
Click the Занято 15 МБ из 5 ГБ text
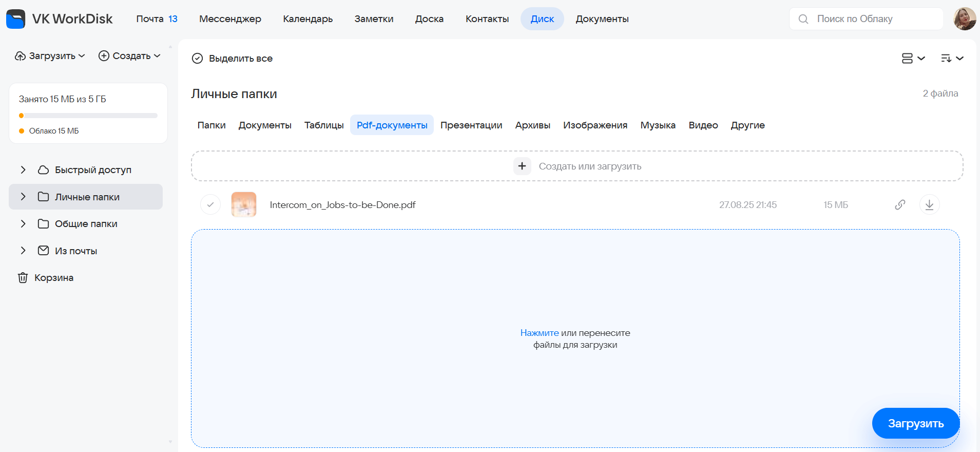[63, 99]
